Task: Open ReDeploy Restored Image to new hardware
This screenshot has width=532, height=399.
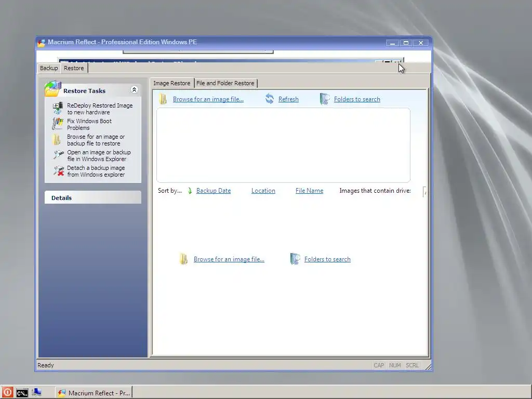Action: [100, 109]
